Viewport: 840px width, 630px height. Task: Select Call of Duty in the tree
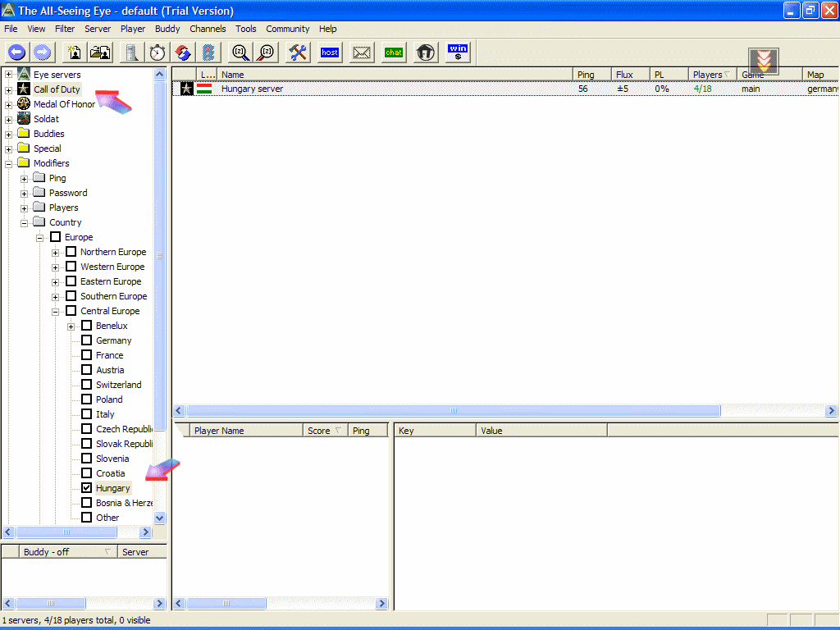point(57,89)
